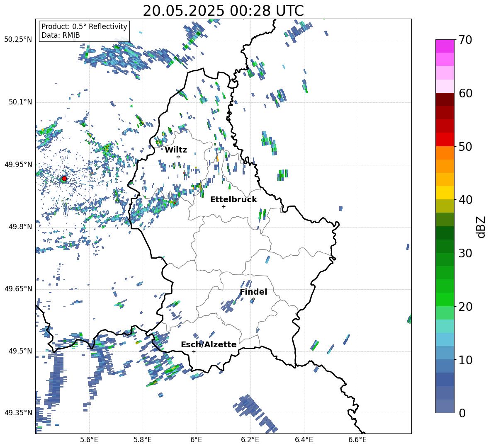
Task: Click the latitude label '49.8°N'
Action: coord(20,227)
